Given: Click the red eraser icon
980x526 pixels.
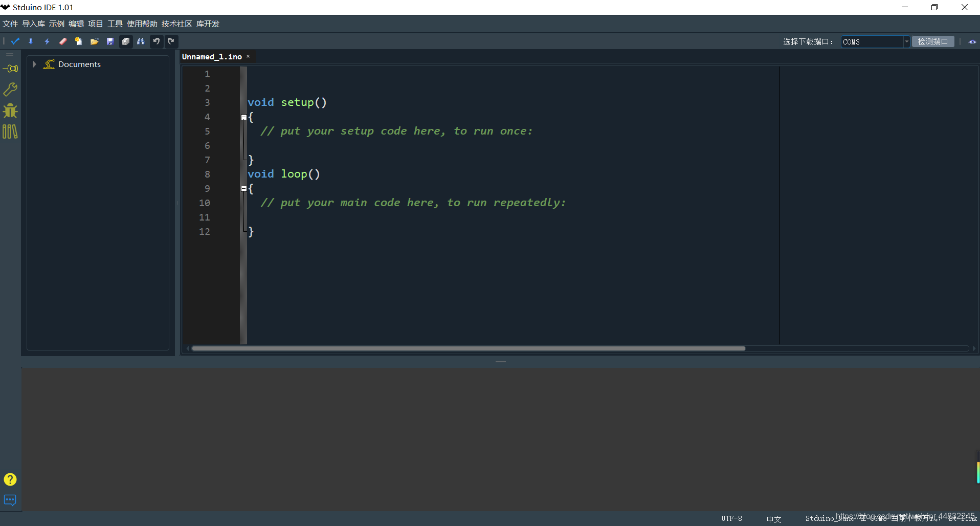Looking at the screenshot, I should [63, 41].
